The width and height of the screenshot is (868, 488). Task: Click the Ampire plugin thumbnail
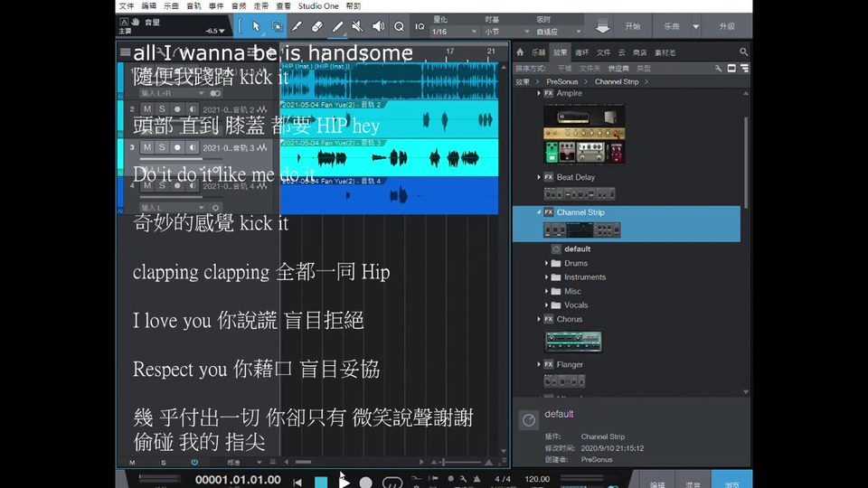tap(584, 134)
